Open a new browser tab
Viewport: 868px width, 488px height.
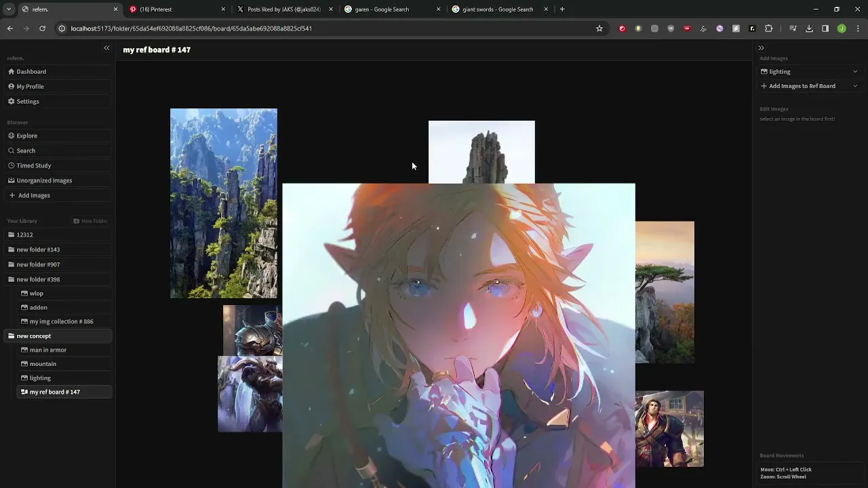pos(562,9)
